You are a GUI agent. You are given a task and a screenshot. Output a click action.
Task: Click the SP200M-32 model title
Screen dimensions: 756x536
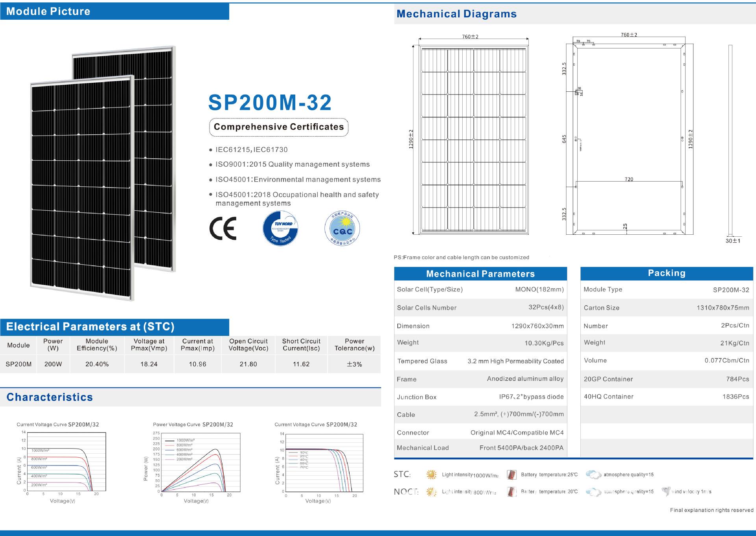(270, 102)
